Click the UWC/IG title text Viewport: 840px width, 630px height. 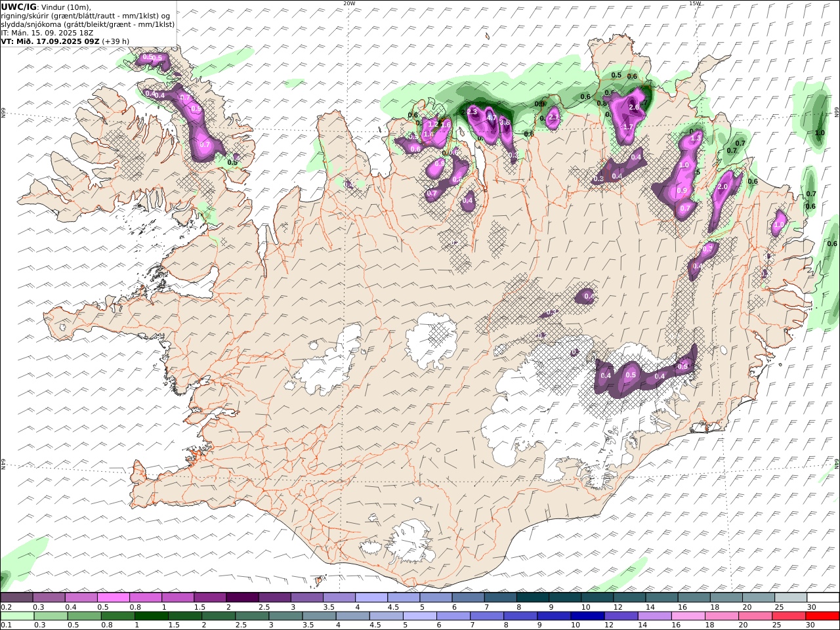coord(18,7)
